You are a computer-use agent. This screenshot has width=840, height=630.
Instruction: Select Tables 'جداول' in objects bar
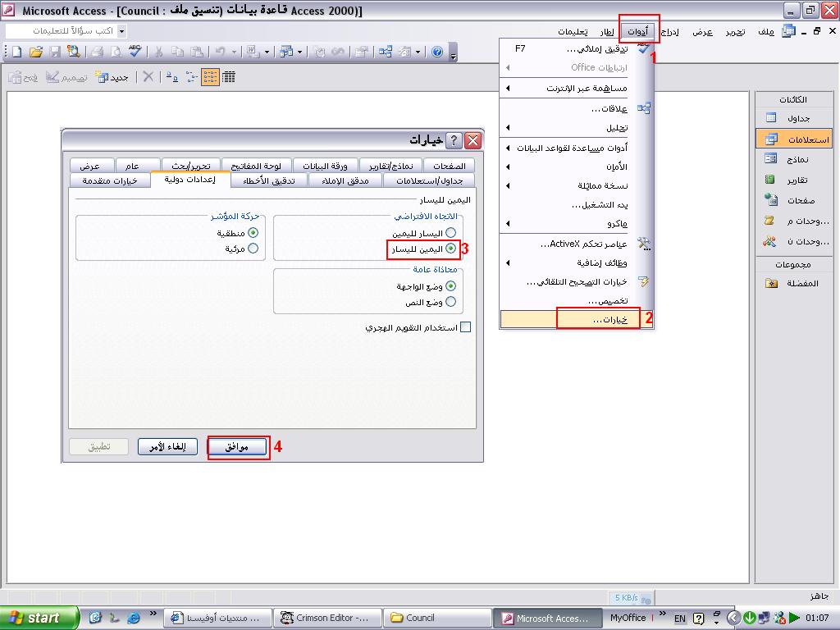click(794, 118)
